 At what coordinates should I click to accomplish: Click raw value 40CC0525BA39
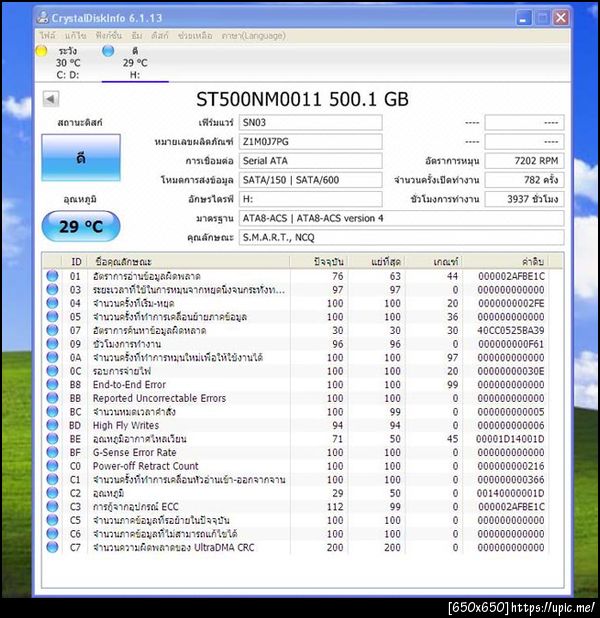511,330
